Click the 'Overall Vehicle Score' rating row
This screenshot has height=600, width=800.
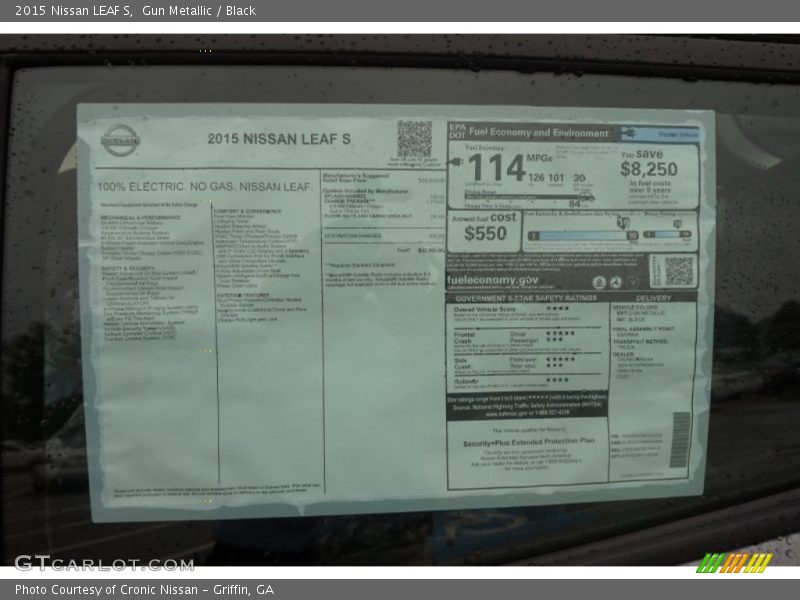527,313
